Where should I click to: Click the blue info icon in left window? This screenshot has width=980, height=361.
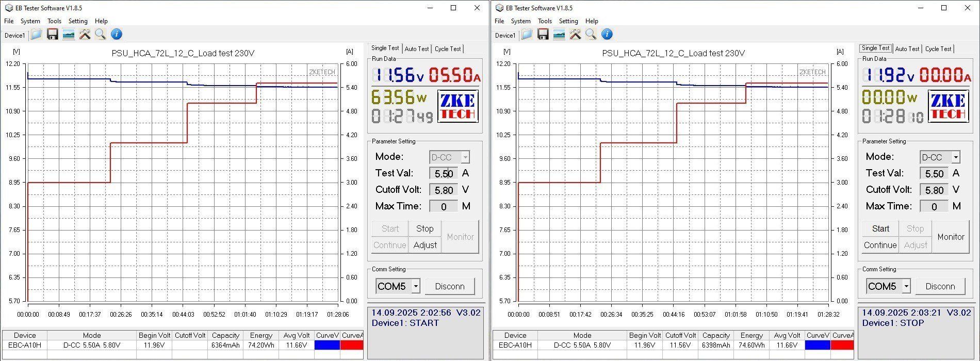[x=117, y=35]
